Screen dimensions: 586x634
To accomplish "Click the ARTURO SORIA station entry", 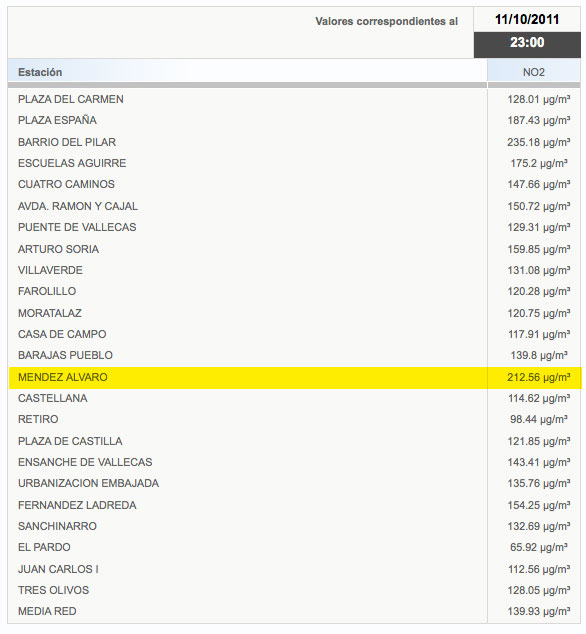I will click(59, 249).
